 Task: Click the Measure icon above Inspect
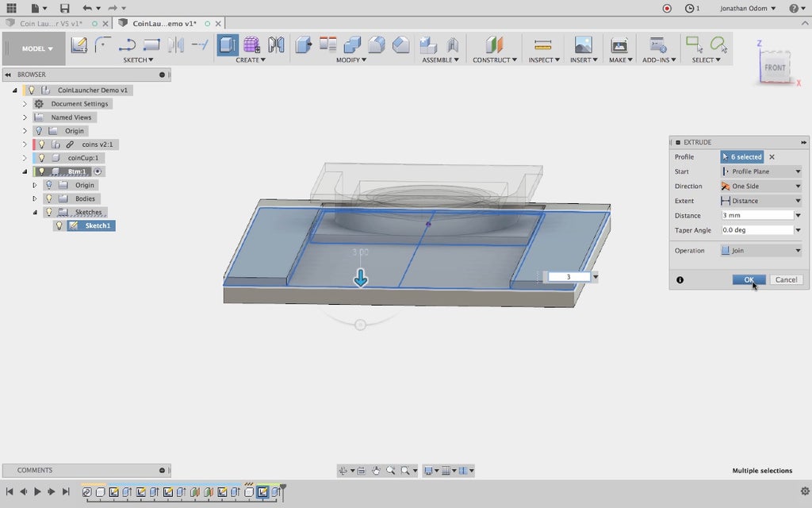pyautogui.click(x=542, y=45)
